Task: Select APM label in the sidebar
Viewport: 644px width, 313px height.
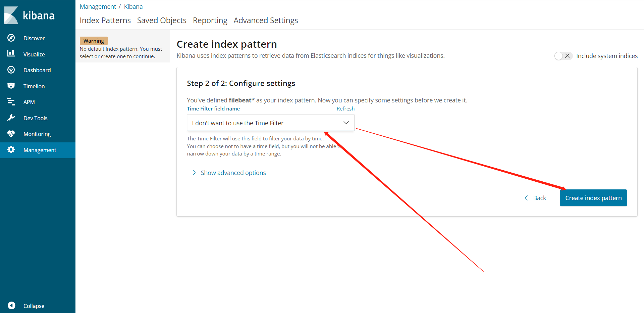Action: tap(29, 102)
